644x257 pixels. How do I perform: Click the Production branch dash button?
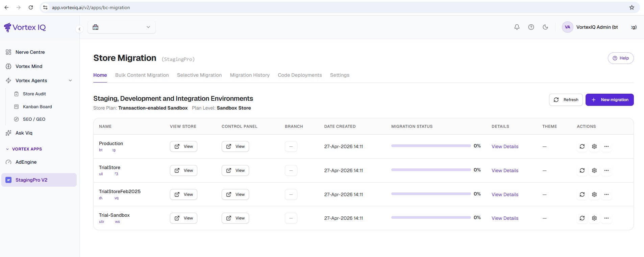(291, 146)
